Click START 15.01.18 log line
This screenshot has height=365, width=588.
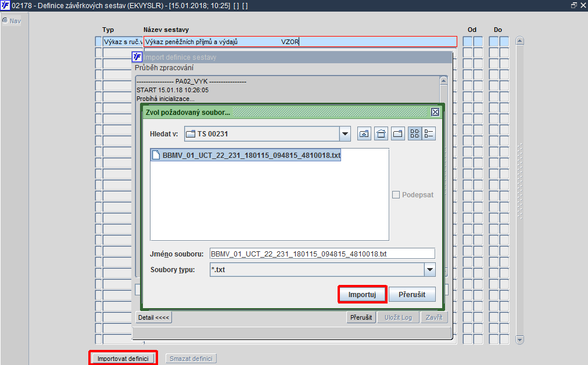coord(173,90)
